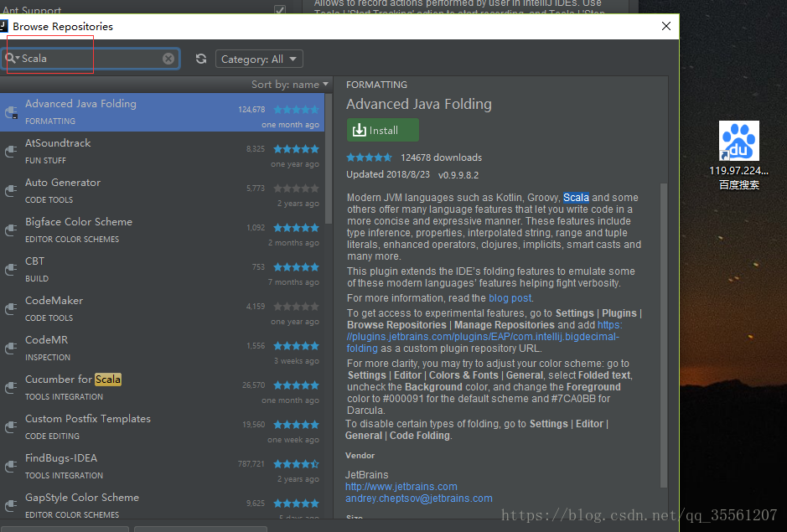This screenshot has height=532, width=787.
Task: Reload the plugin list with the refresh icon
Action: point(201,59)
